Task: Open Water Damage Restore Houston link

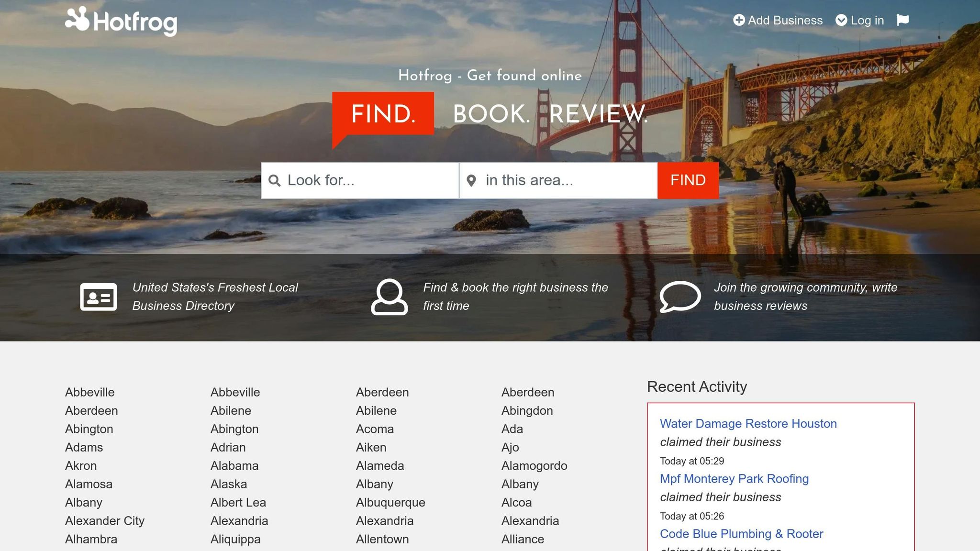Action: (x=748, y=424)
